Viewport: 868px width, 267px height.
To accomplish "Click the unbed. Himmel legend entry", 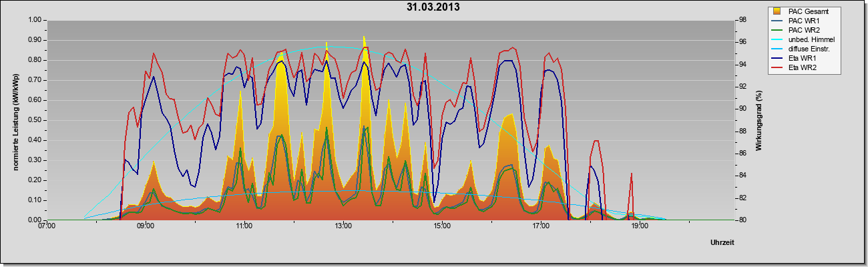I will [804, 39].
